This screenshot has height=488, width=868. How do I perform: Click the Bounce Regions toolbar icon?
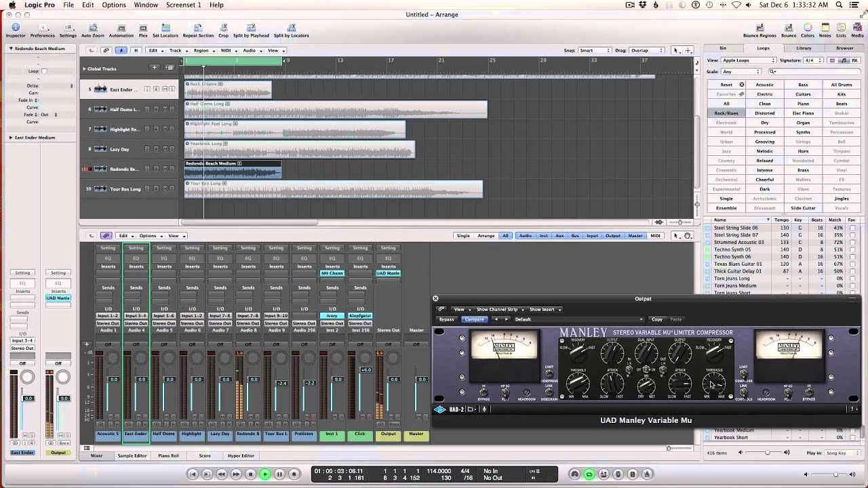pos(759,30)
